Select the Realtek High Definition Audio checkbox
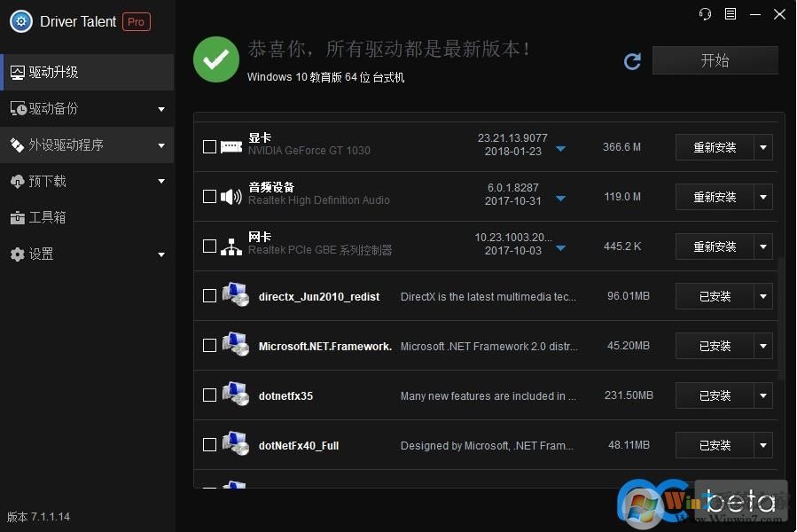 (209, 196)
